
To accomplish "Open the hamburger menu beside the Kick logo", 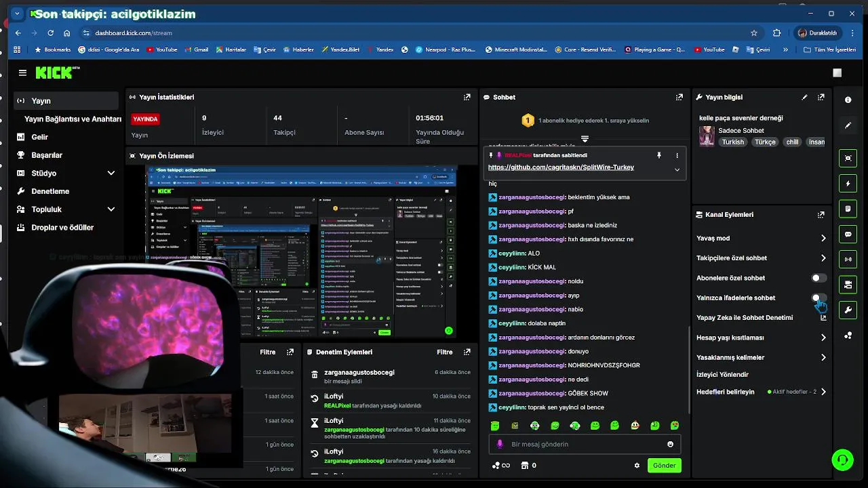I will coord(22,73).
